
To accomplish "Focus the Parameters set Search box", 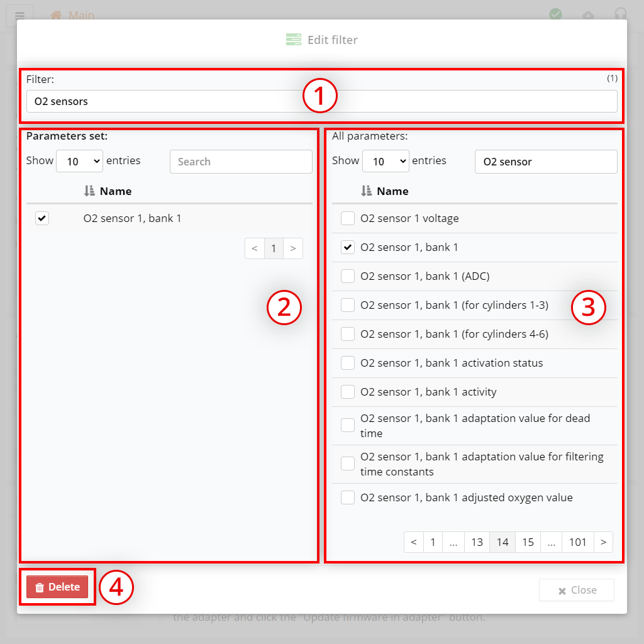I will [241, 162].
